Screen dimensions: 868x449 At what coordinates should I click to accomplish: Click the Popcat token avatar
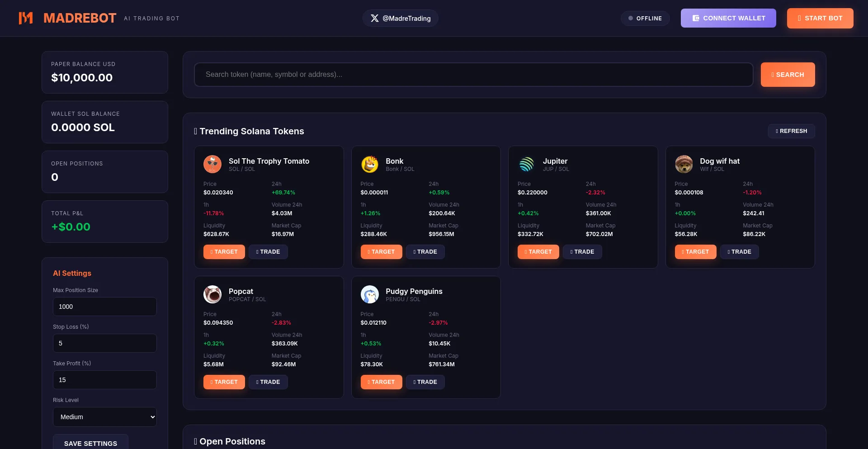click(x=212, y=294)
